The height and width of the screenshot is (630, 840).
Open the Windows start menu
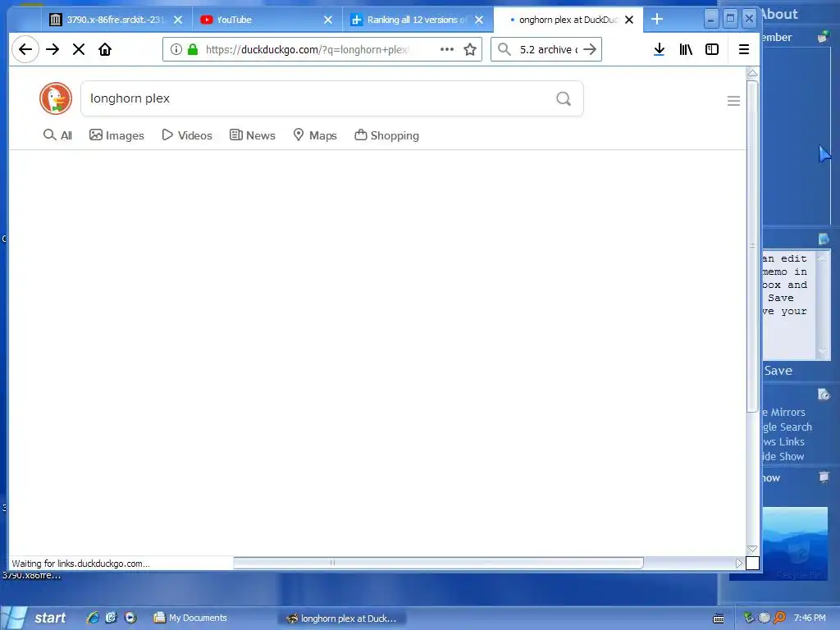coord(35,618)
